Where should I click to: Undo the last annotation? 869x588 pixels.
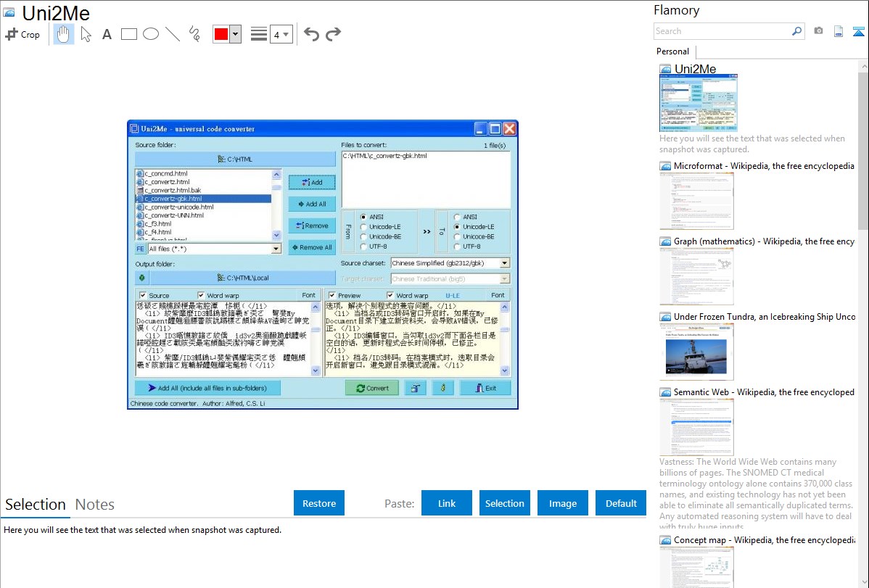tap(311, 34)
